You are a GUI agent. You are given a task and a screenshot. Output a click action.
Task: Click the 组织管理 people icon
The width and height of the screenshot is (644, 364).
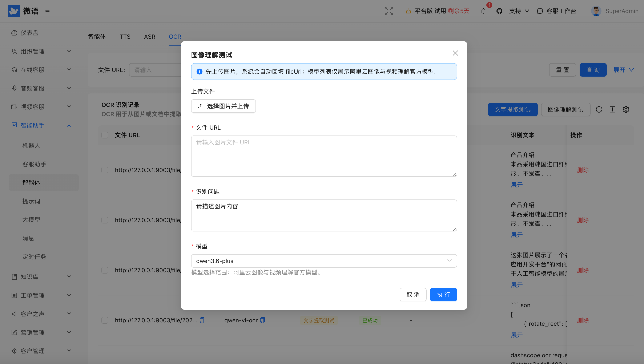click(14, 51)
